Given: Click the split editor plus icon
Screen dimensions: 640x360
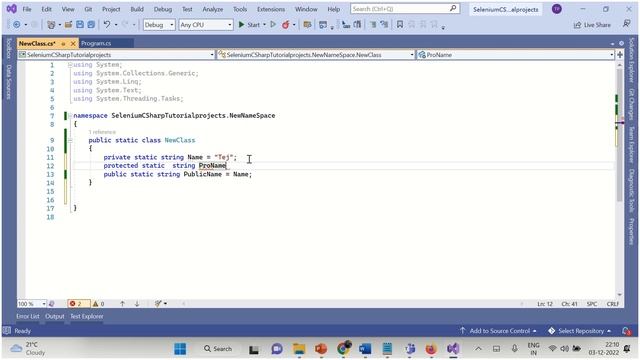Looking at the screenshot, I should [x=620, y=55].
